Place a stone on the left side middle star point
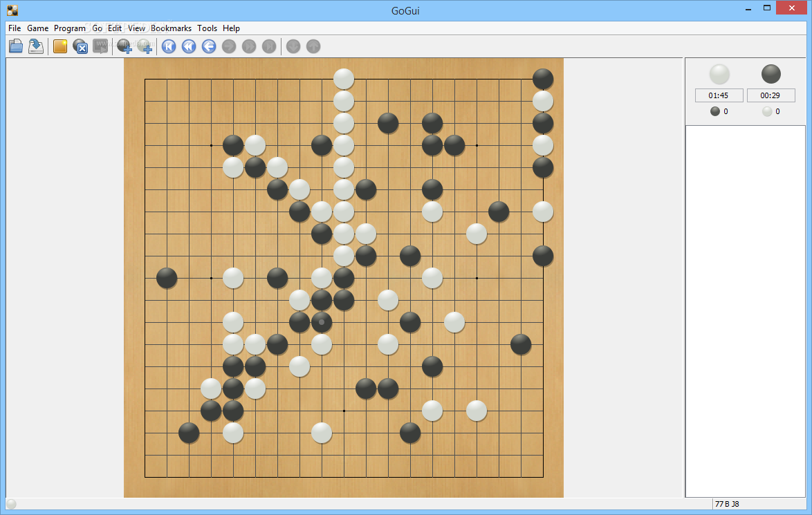The image size is (812, 515). click(x=211, y=278)
